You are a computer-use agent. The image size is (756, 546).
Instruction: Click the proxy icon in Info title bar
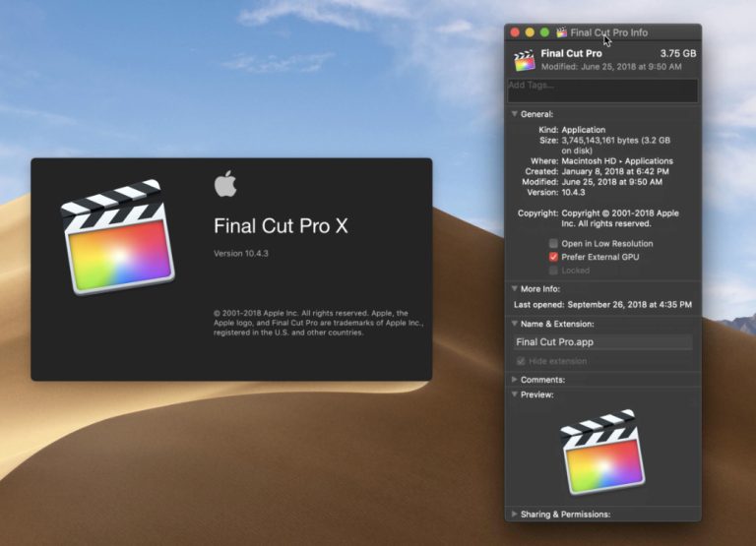(562, 32)
